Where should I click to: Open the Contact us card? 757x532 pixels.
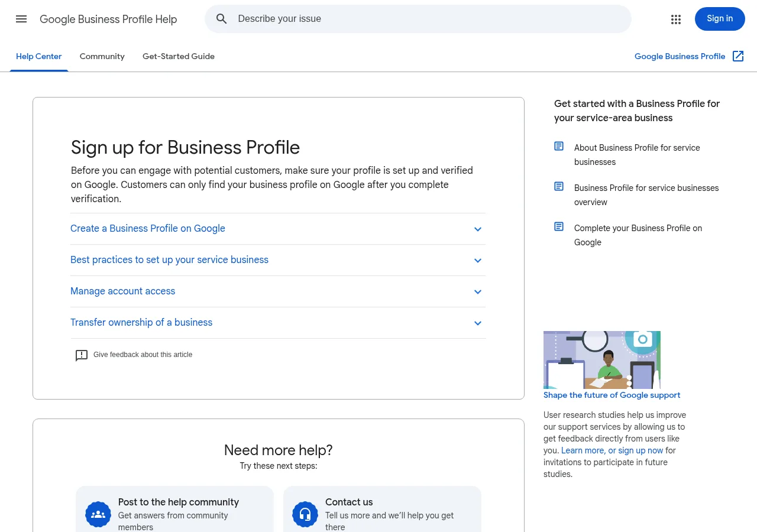[382, 510]
